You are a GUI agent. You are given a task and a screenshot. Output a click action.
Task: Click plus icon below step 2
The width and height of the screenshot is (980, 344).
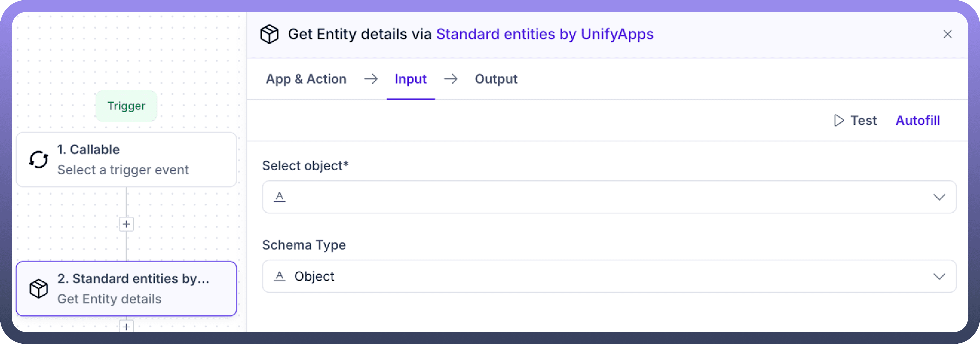[x=126, y=326]
